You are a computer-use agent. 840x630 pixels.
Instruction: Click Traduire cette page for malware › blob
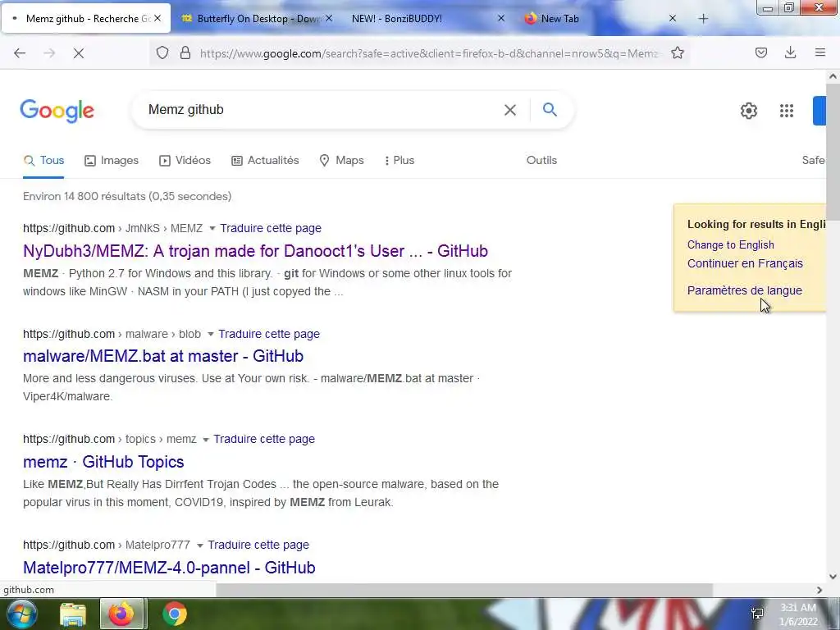(x=269, y=334)
